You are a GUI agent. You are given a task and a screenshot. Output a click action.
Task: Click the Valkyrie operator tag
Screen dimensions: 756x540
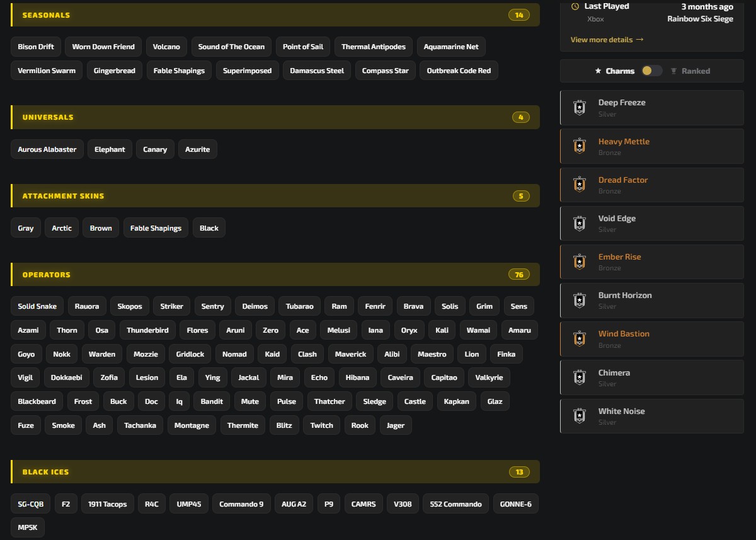pyautogui.click(x=489, y=377)
